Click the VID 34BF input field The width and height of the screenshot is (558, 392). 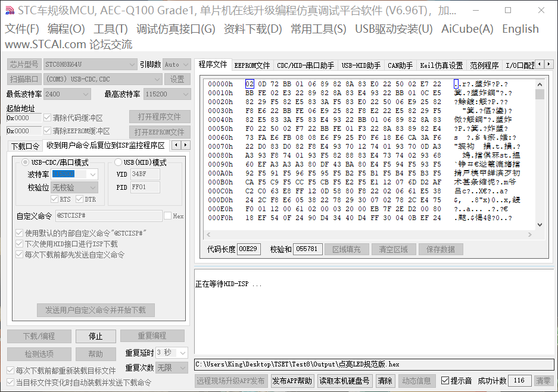click(145, 174)
